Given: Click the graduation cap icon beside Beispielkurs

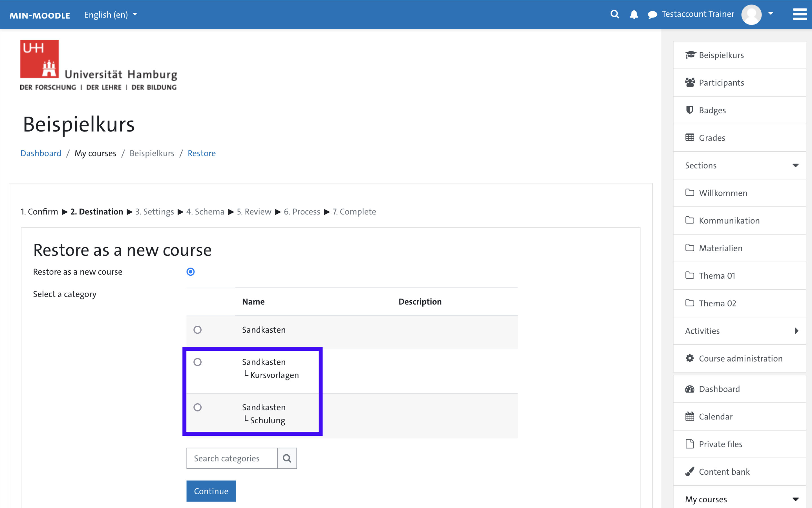Looking at the screenshot, I should 690,55.
